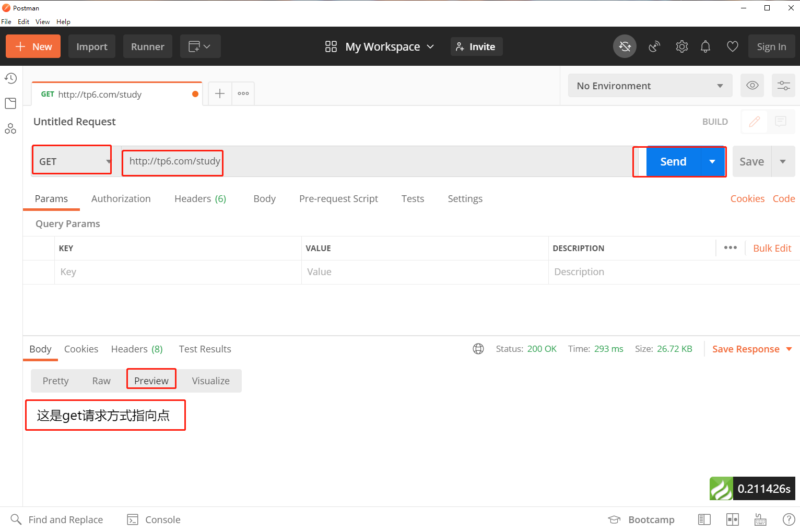Select the Params tab
Image resolution: width=800 pixels, height=532 pixels.
click(x=51, y=198)
